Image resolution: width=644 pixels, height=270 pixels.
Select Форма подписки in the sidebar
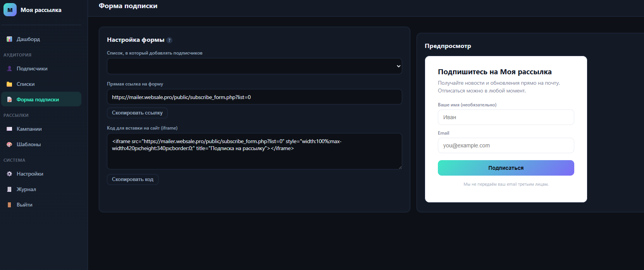pyautogui.click(x=41, y=99)
